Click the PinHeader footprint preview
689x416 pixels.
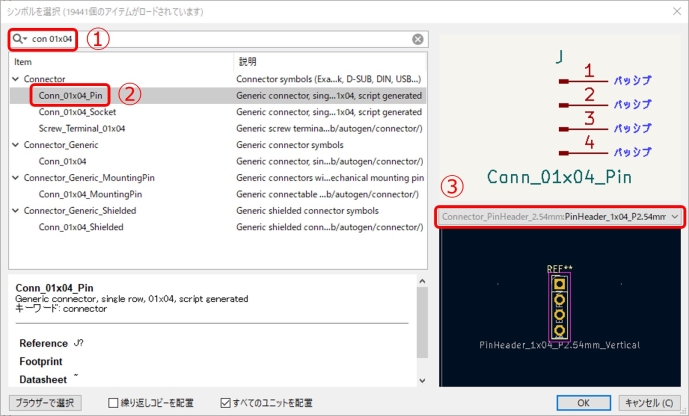(559, 309)
